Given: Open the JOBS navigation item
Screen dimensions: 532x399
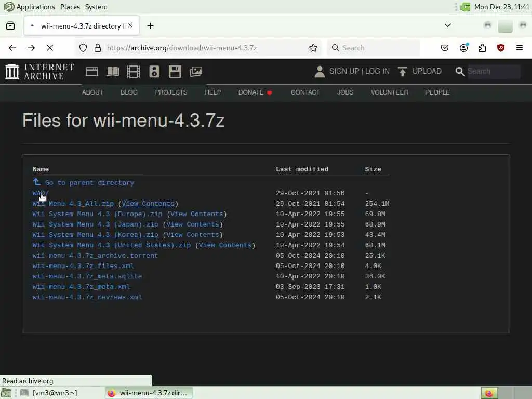Looking at the screenshot, I should (345, 92).
